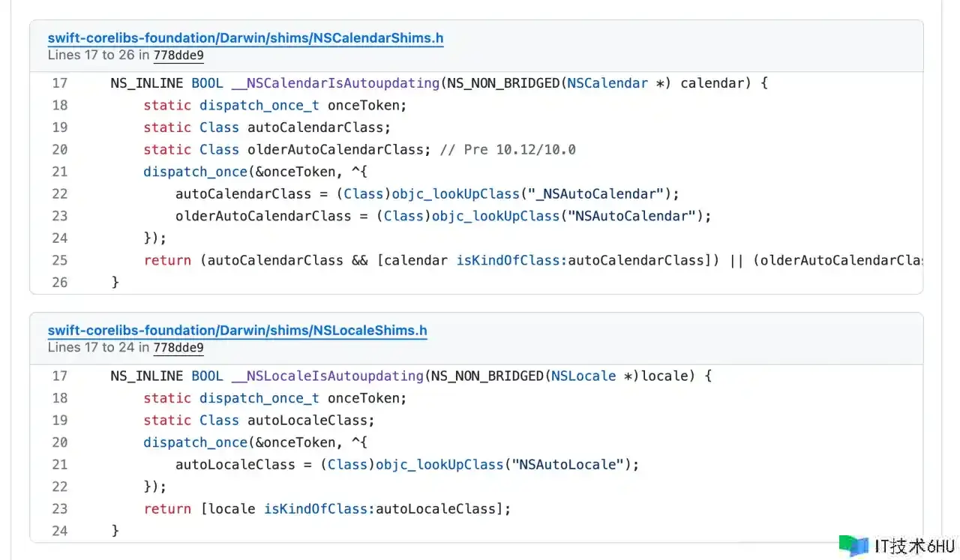960x560 pixels.
Task: Click "Lines 17 to 26 in" caption text
Action: click(x=98, y=55)
